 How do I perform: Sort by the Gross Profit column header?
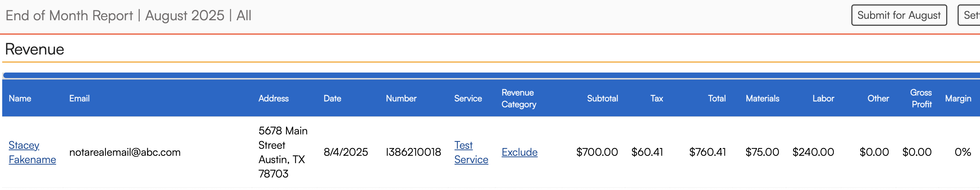point(921,99)
